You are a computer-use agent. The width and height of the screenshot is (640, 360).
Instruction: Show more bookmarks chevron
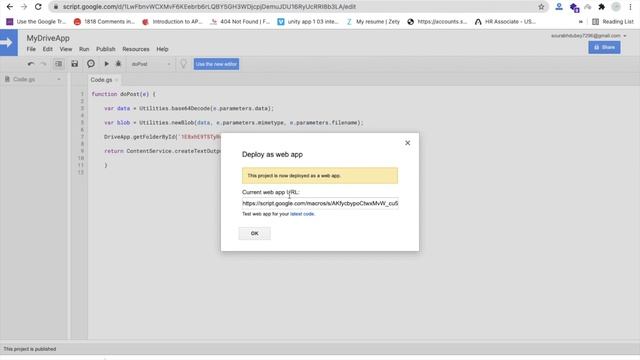click(580, 22)
